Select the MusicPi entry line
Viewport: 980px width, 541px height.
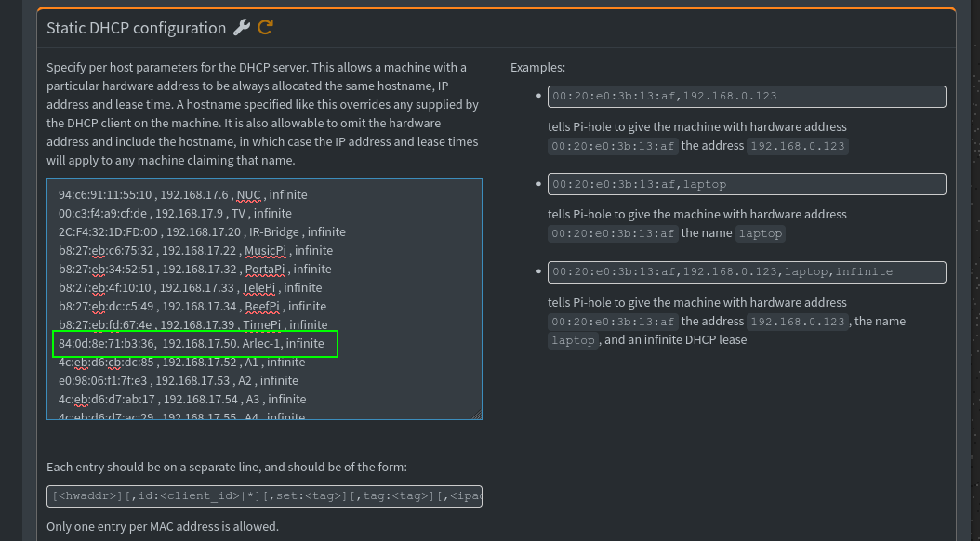tap(195, 251)
